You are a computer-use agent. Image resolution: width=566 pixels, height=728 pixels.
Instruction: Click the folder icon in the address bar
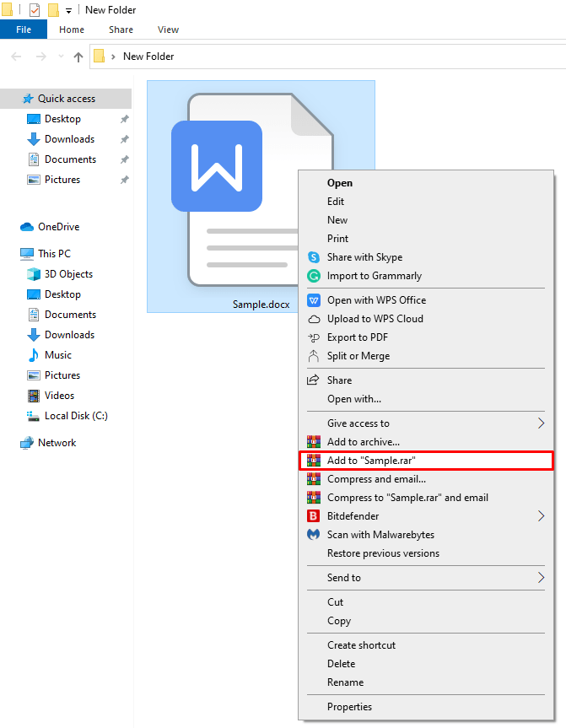pyautogui.click(x=99, y=57)
